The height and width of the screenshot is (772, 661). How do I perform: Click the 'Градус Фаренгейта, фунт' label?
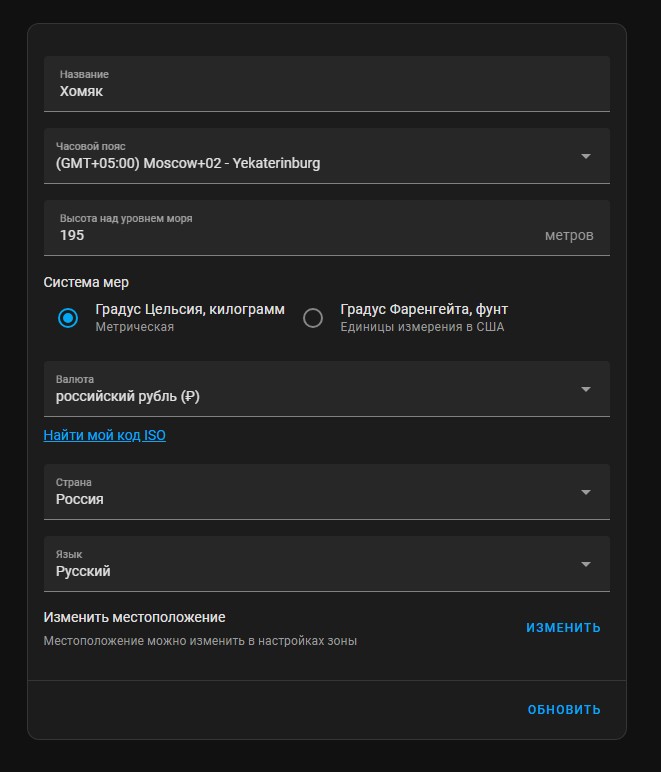tap(424, 310)
